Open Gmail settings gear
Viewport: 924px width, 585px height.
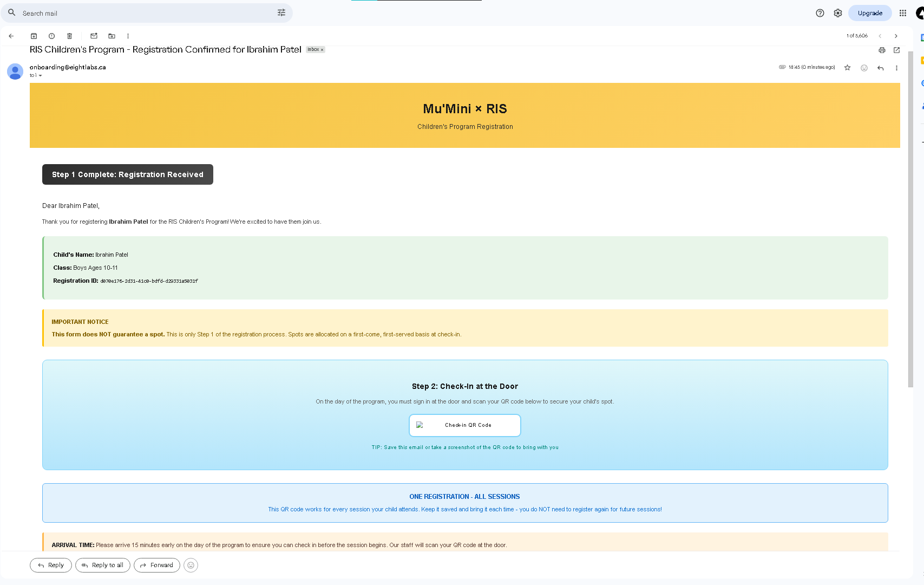click(x=837, y=12)
